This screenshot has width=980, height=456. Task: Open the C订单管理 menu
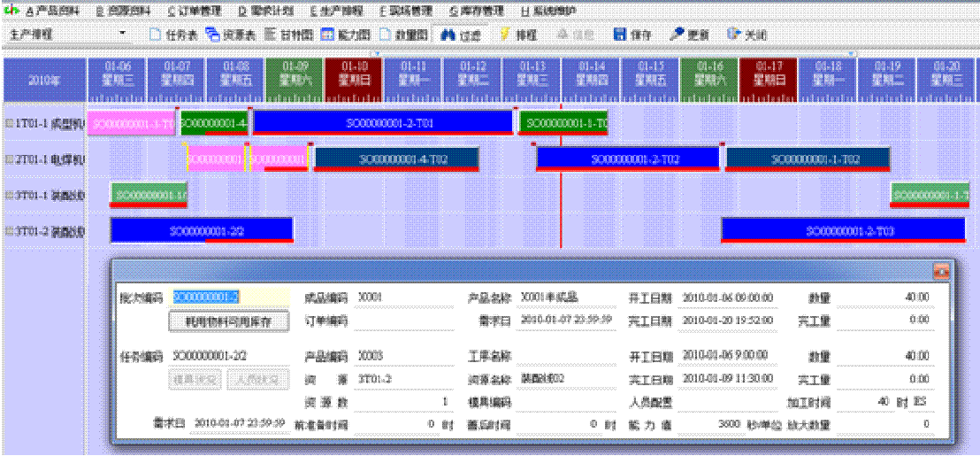195,12
